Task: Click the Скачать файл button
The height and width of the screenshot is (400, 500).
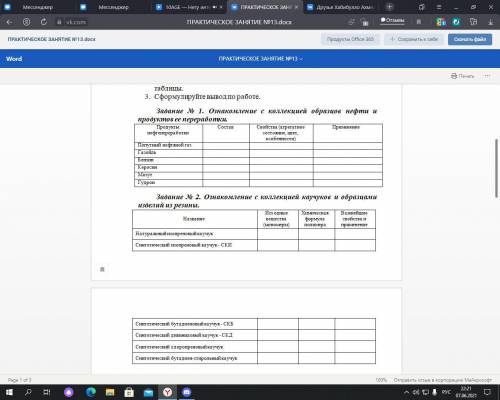Action: 470,39
